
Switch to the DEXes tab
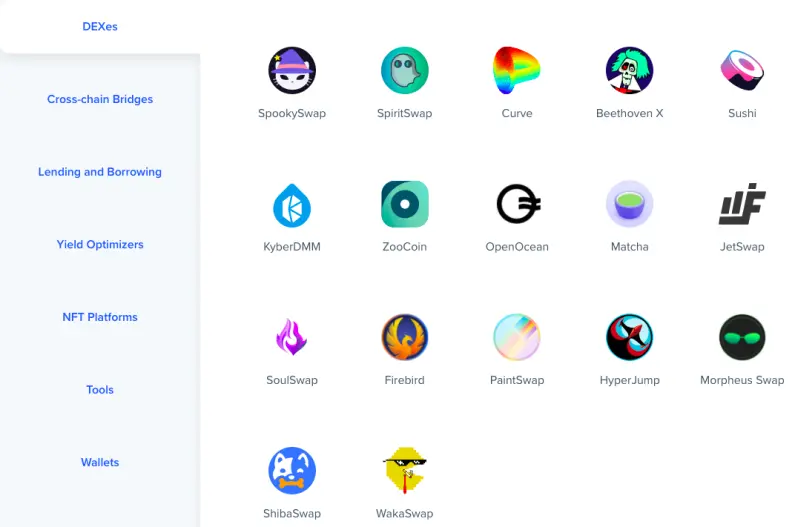[100, 26]
